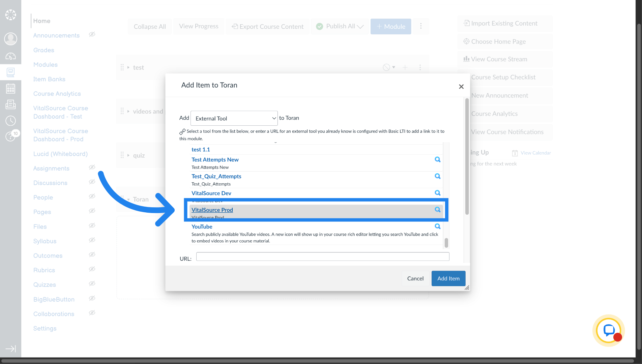Click the Collapse All button
This screenshot has height=364, width=642.
pos(150,26)
